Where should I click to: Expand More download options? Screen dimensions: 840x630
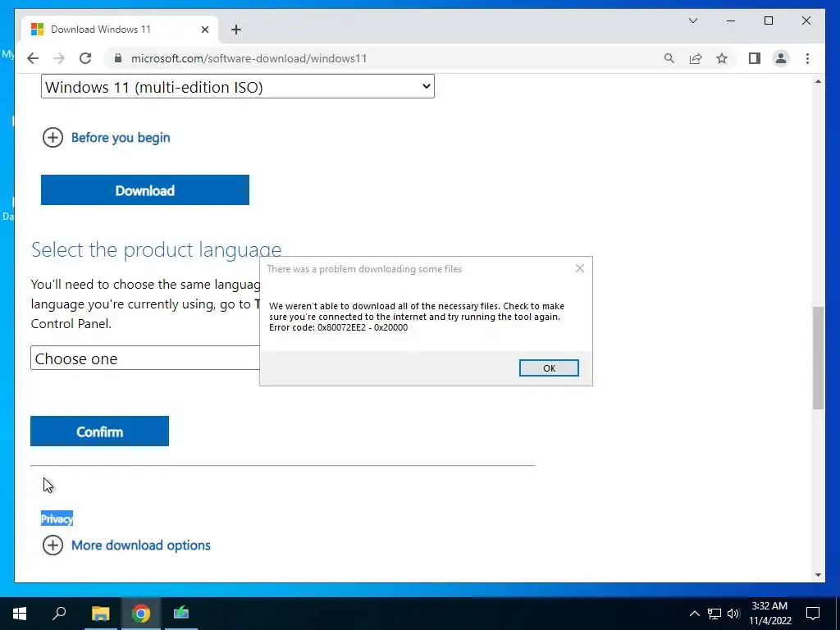tap(126, 546)
